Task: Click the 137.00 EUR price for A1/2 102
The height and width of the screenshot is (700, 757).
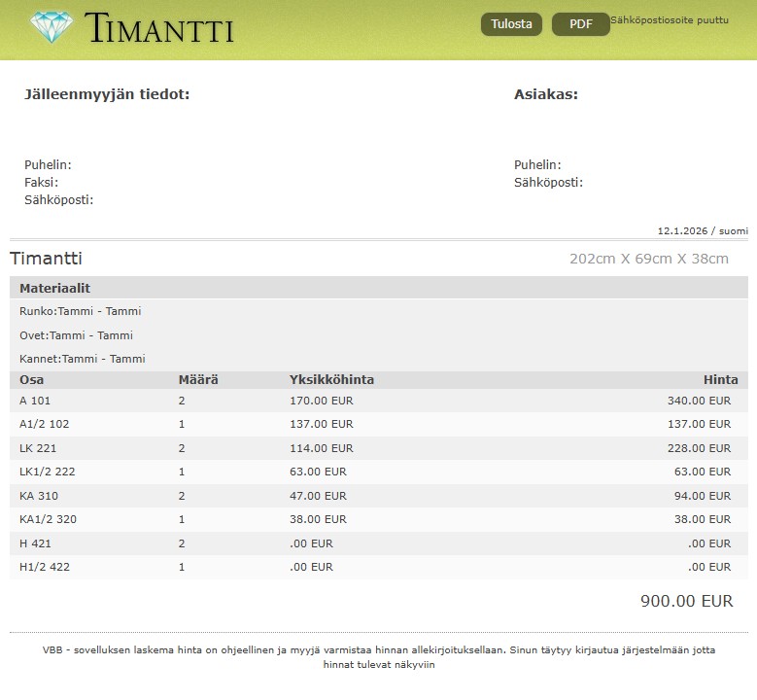Action: 702,425
